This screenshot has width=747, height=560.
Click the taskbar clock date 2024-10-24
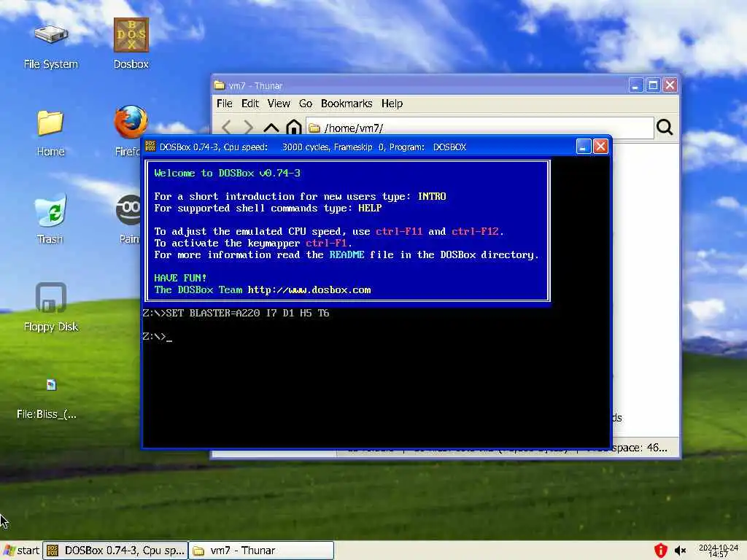719,548
